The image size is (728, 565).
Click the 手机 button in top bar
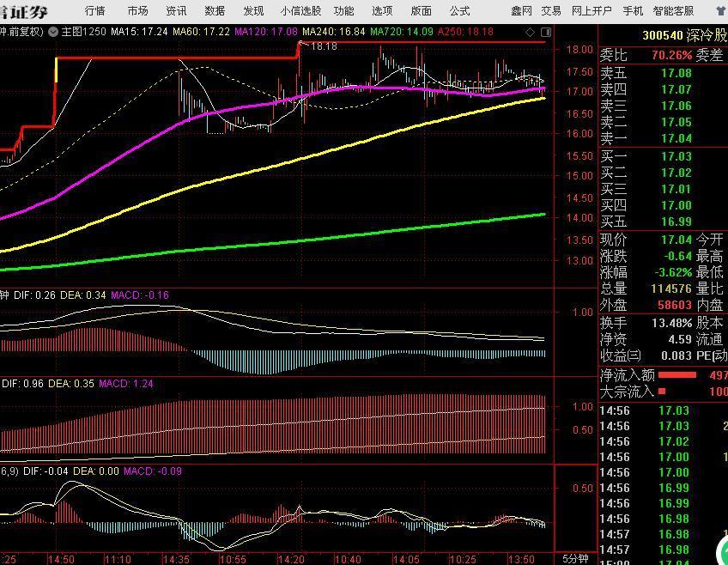[633, 11]
